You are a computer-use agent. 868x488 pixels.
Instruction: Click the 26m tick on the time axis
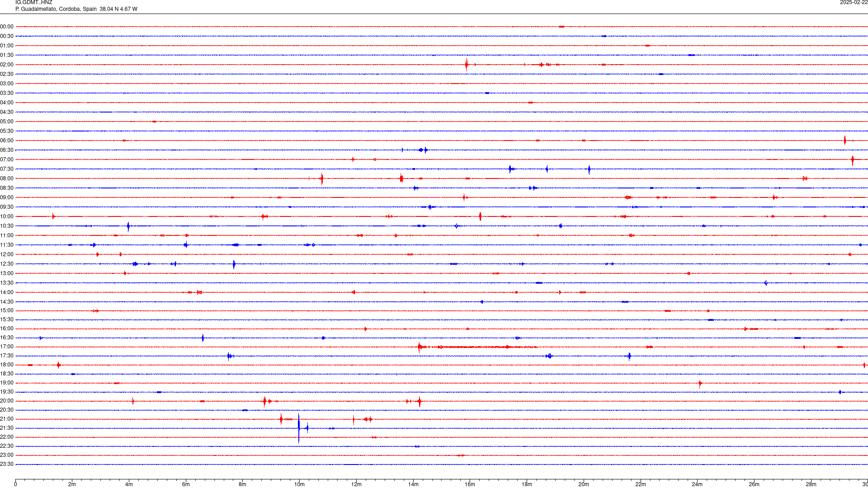[754, 484]
